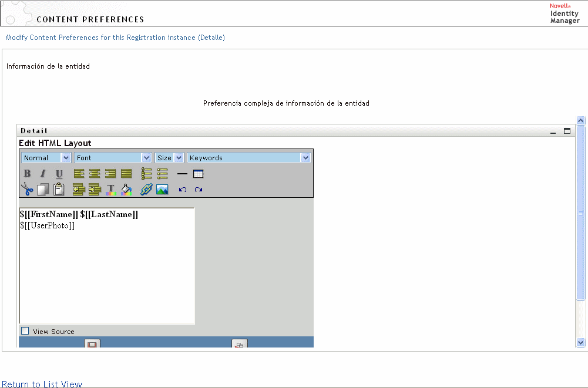Viewport: 588px width, 388px height.
Task: Insert a numbered list
Action: click(x=147, y=174)
